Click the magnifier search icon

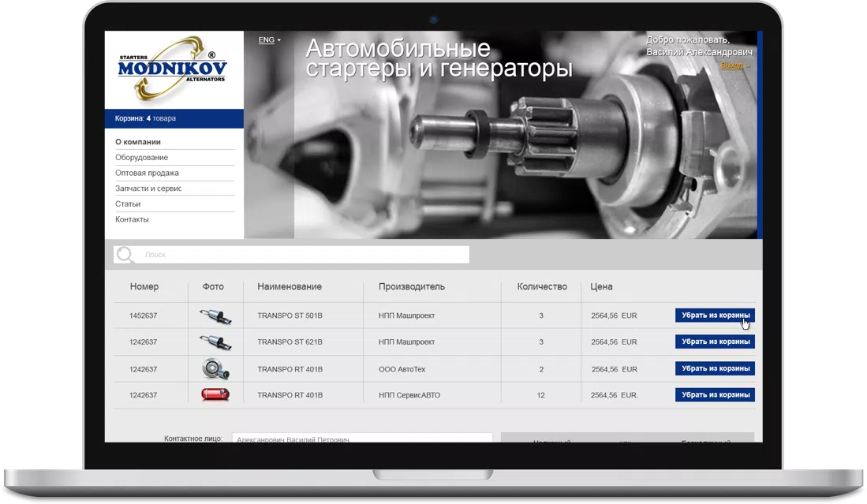(x=125, y=255)
